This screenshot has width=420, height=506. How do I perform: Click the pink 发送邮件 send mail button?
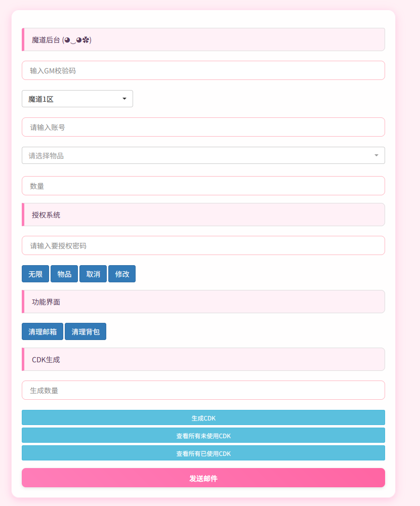202,477
